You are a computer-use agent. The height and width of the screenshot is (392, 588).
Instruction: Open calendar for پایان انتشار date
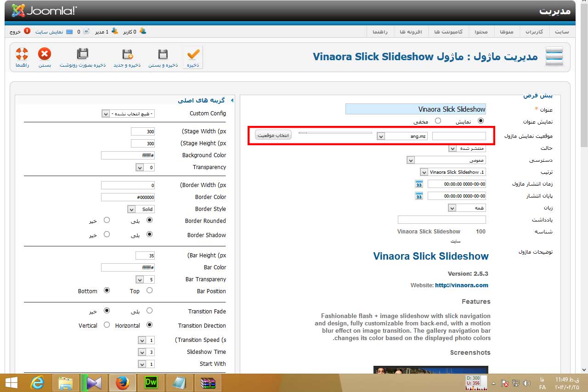pos(418,196)
